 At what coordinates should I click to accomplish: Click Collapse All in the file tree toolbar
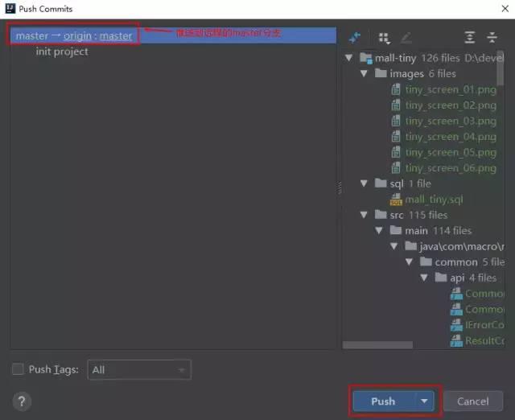point(492,38)
